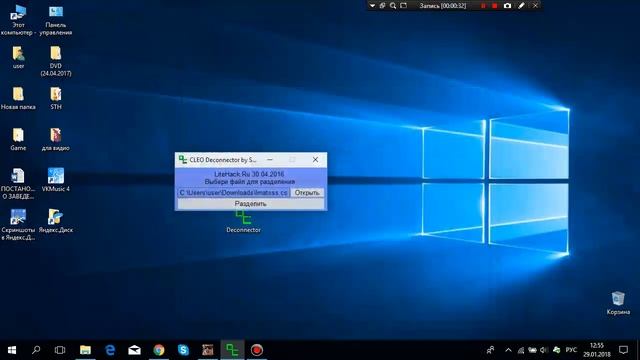Close the recording toolbar
640x360 pixels.
pos(535,6)
